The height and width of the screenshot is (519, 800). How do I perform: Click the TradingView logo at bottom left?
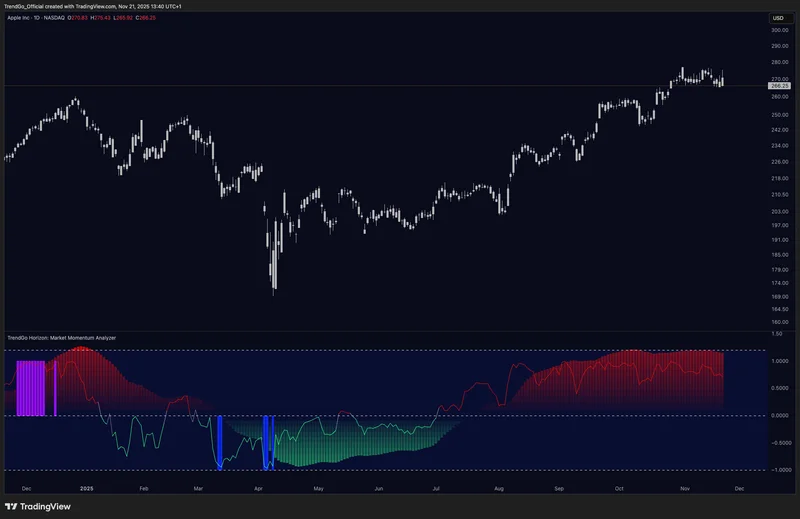click(38, 507)
